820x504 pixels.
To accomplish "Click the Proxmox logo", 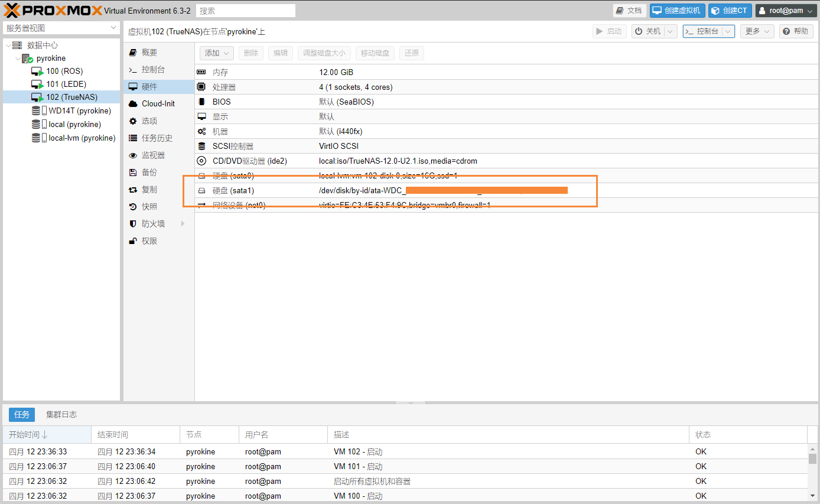I will point(53,10).
